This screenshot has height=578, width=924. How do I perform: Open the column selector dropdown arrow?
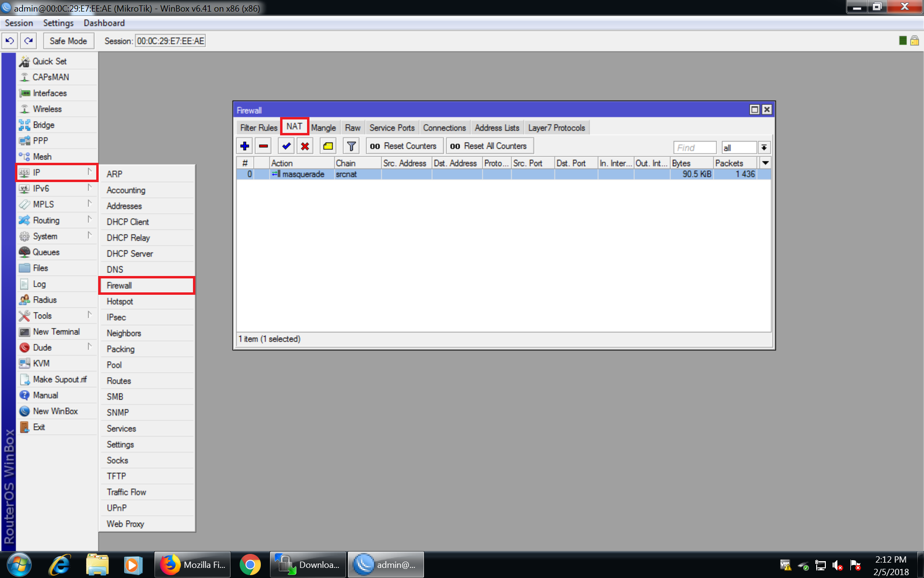(x=765, y=163)
